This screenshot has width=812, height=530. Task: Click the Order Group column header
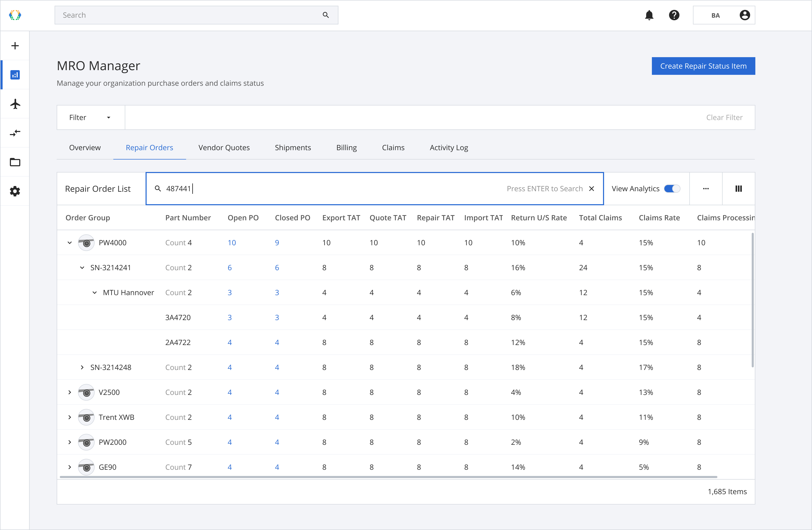pyautogui.click(x=88, y=218)
